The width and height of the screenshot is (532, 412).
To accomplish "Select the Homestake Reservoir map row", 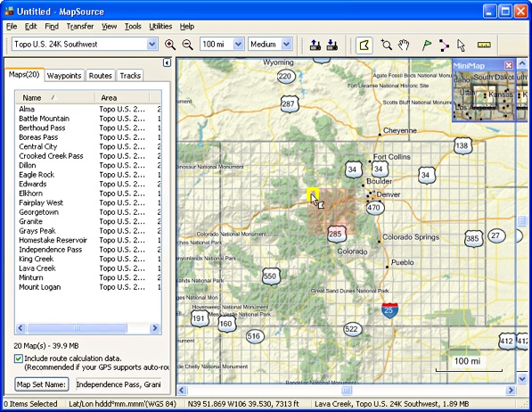I will pyautogui.click(x=88, y=240).
